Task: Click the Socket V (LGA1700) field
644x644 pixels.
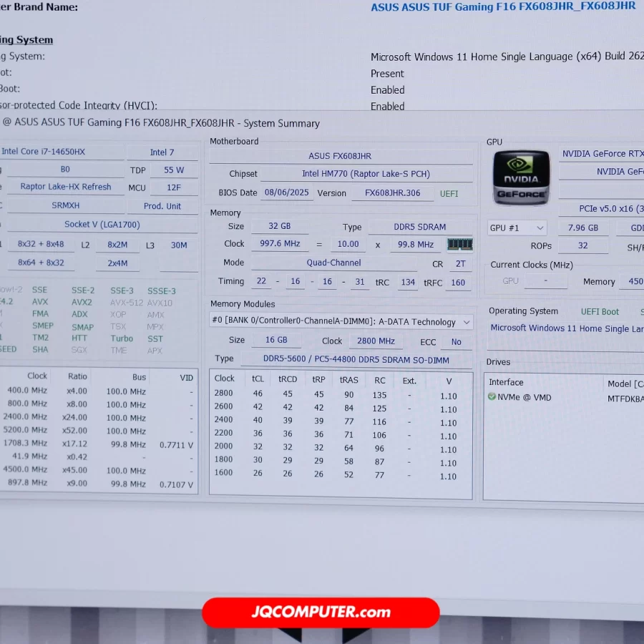Action: (102, 225)
